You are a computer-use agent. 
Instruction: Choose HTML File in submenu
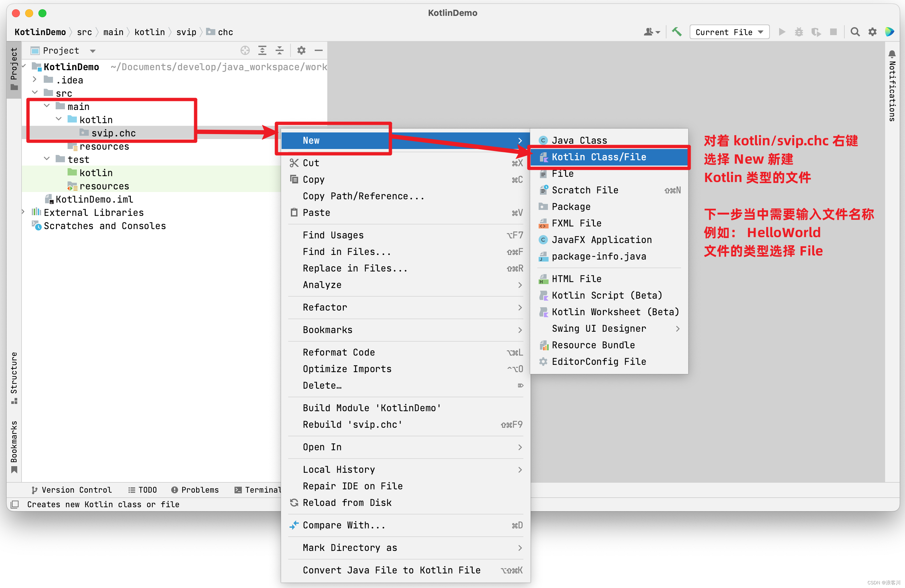(x=609, y=279)
